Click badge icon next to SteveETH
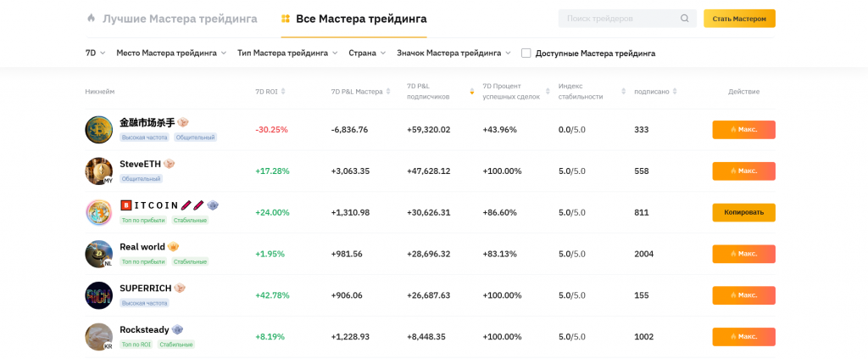This screenshot has width=868, height=359. click(x=169, y=164)
